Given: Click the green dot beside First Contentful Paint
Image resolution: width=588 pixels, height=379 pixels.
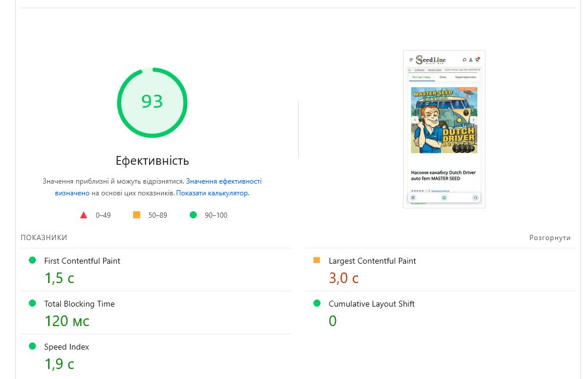Looking at the screenshot, I should [x=32, y=260].
